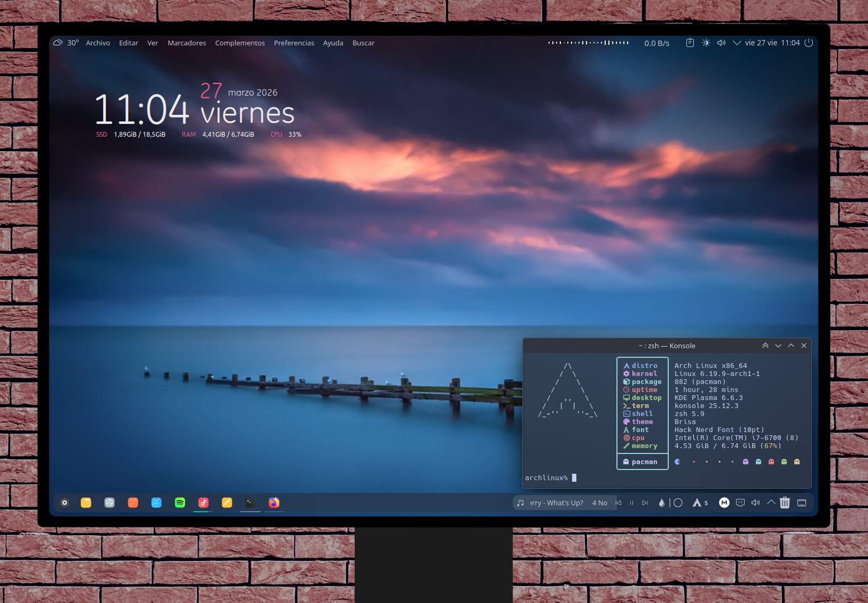Open the orange store app in the dock
Image resolution: width=868 pixels, height=603 pixels.
[x=133, y=503]
